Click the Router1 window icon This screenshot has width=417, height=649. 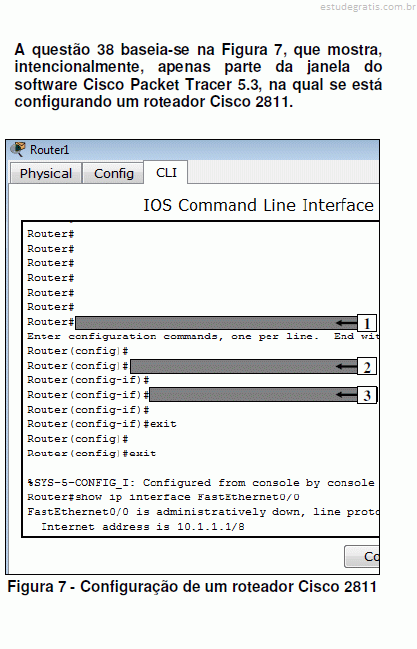18,149
